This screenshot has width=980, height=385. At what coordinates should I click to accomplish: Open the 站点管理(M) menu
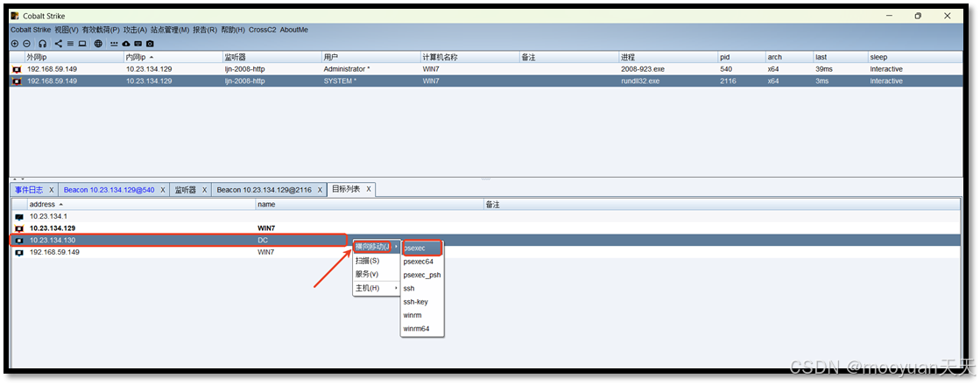[169, 30]
